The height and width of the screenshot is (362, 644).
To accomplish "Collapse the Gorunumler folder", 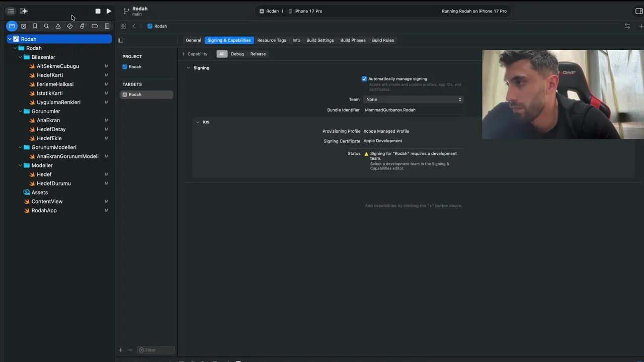I will pyautogui.click(x=21, y=112).
